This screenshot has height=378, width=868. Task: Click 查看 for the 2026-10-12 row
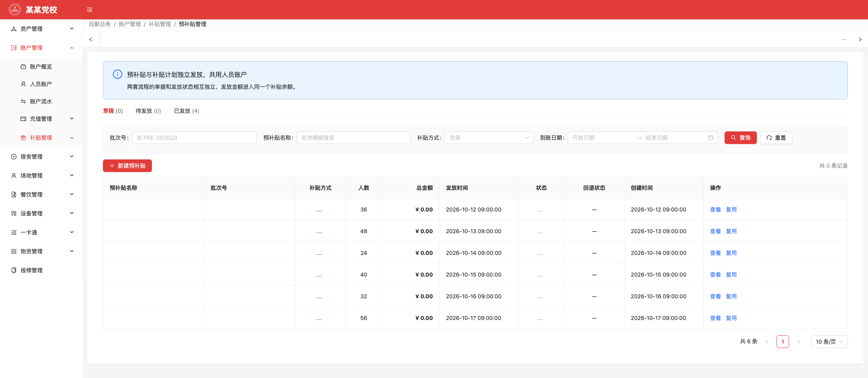coord(715,210)
